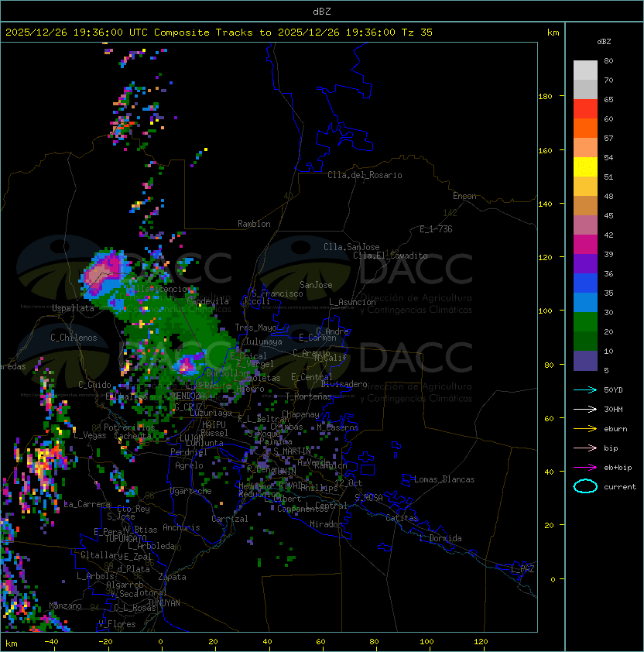Select the C_Chilenos label

74,338
